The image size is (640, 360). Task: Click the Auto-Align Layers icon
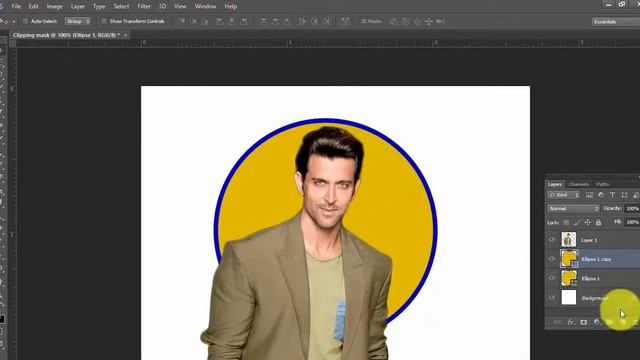coord(345,21)
